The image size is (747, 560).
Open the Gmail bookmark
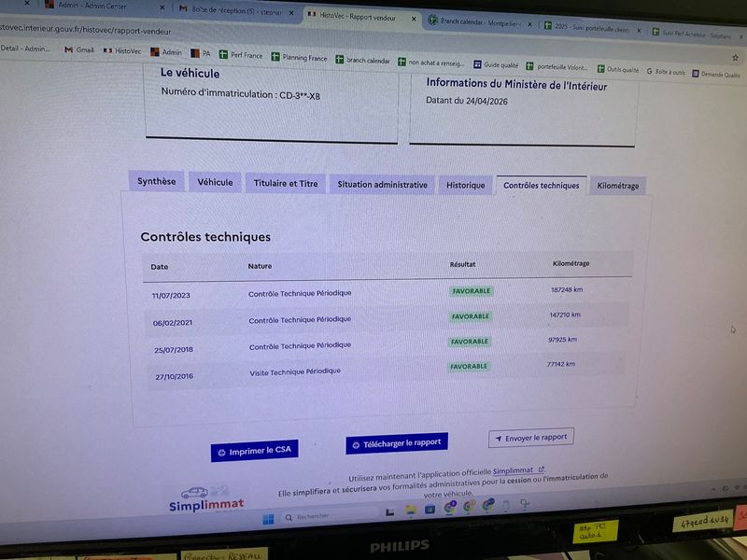79,49
